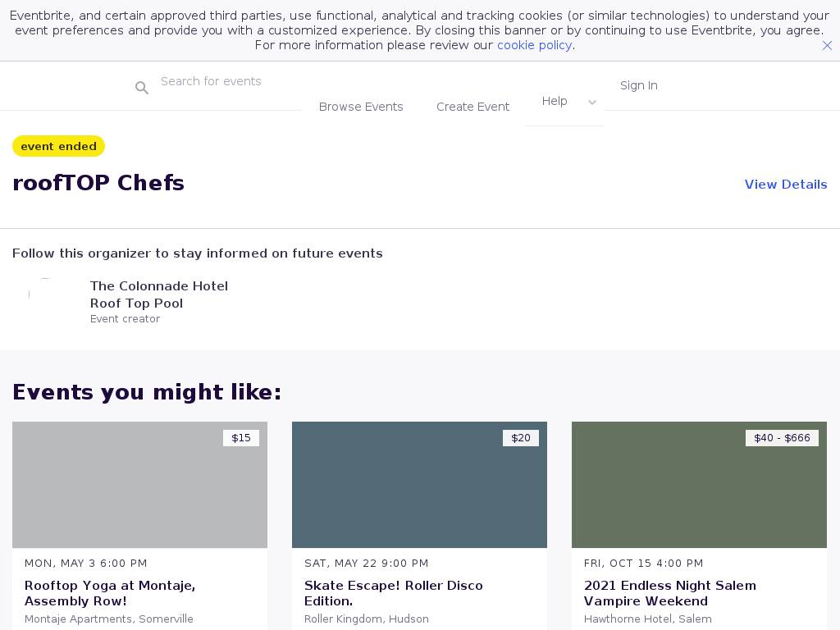The width and height of the screenshot is (840, 630).
Task: Click View Details for roofTOP Chefs
Action: (x=785, y=185)
